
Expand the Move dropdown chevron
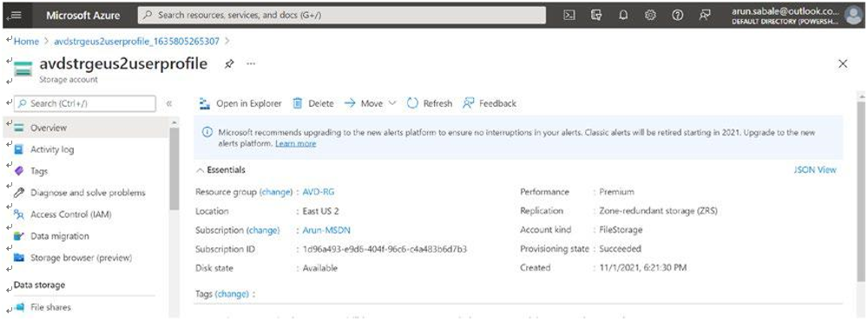(392, 103)
